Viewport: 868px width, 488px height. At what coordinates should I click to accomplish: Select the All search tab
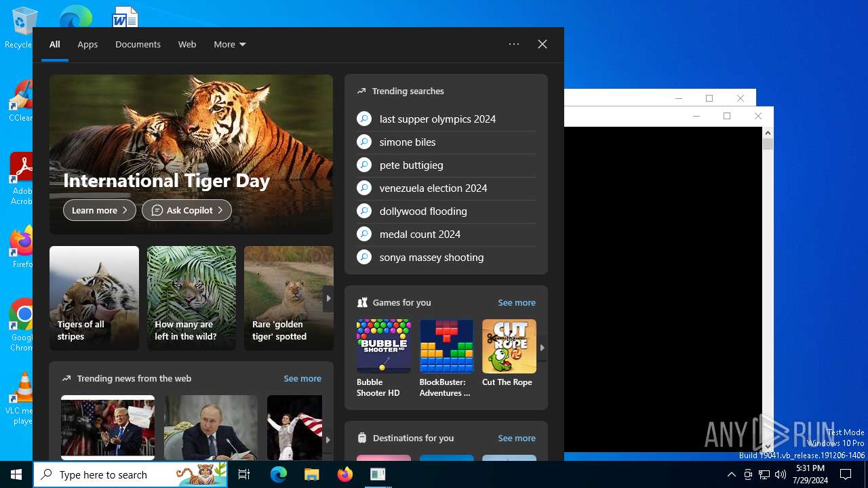(55, 44)
